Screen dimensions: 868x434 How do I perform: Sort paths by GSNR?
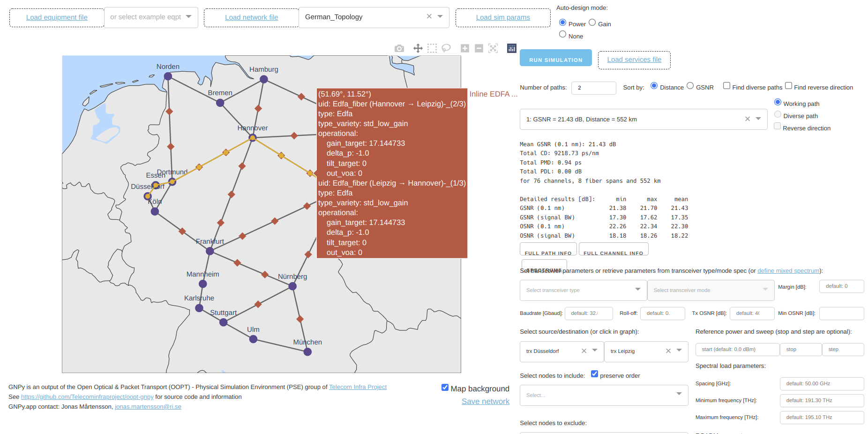(x=690, y=86)
